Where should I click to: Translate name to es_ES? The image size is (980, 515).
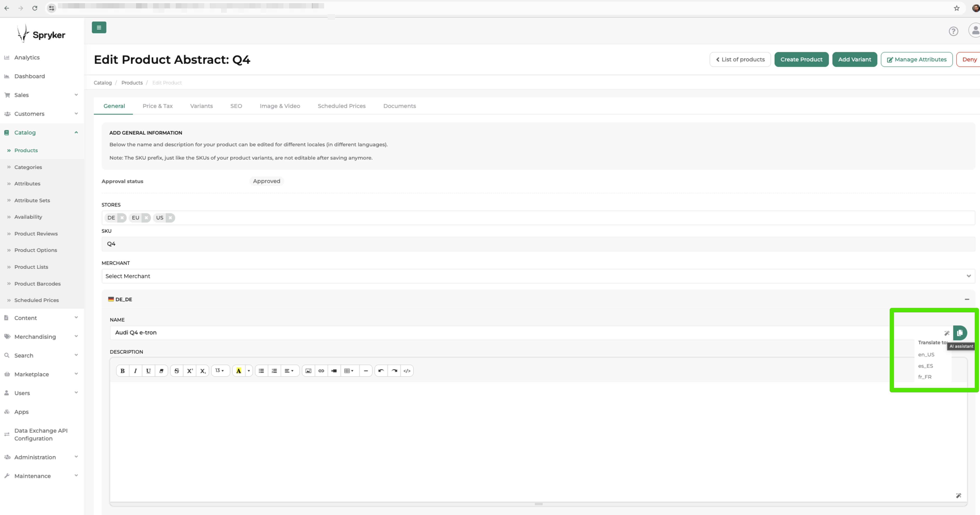coord(925,366)
